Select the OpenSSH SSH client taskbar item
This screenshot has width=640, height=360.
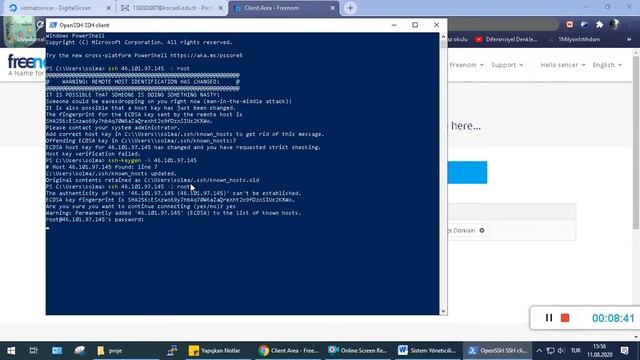click(x=497, y=351)
